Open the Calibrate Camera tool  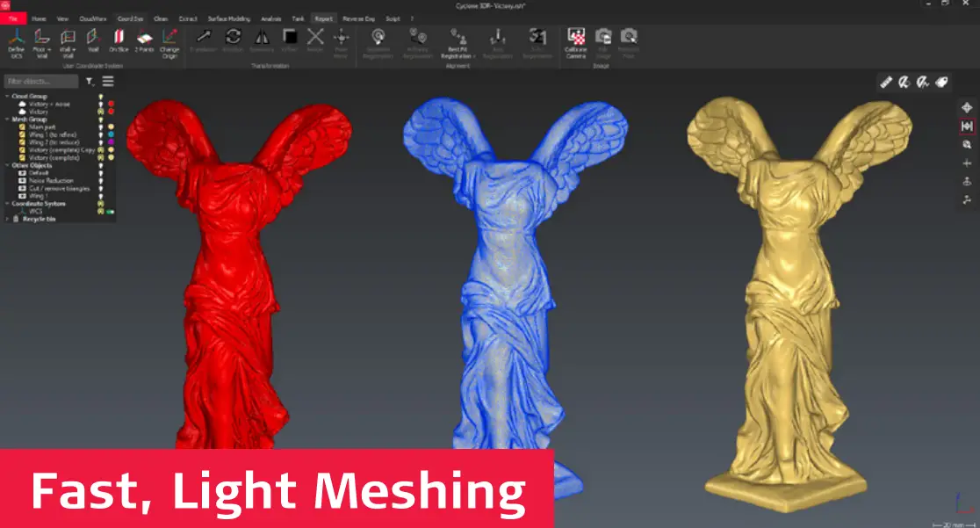click(575, 40)
